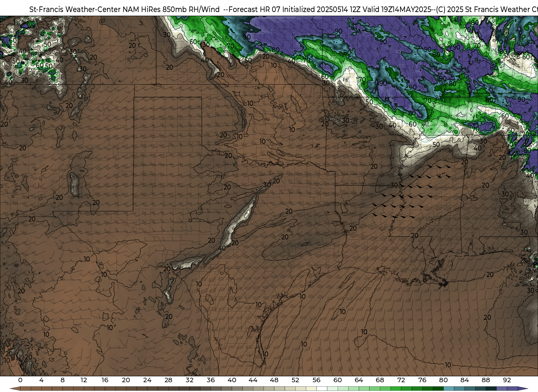Image resolution: width=538 pixels, height=392 pixels.
Task: Click the colorbar tick label '92'
Action: coord(507,380)
